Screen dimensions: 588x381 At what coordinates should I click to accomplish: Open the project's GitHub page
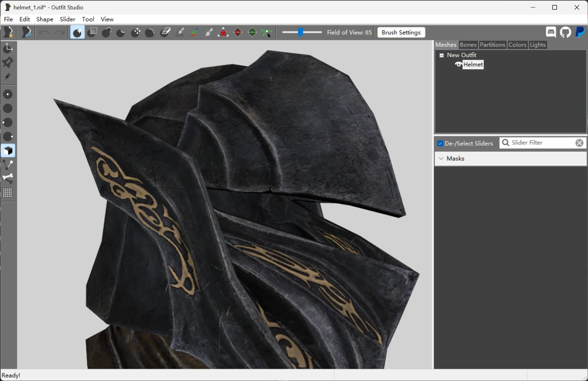(565, 32)
